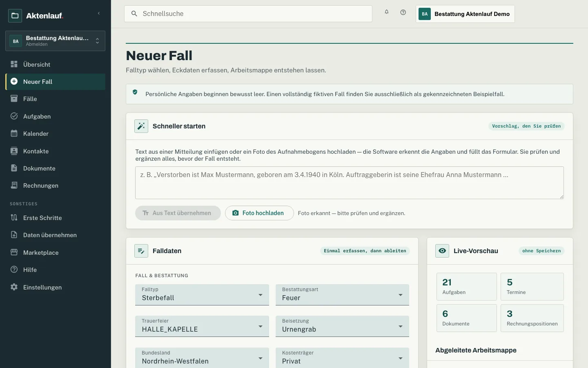The width and height of the screenshot is (588, 368).
Task: Open the Bestattung Aktenlauf account switcher
Action: (x=55, y=41)
